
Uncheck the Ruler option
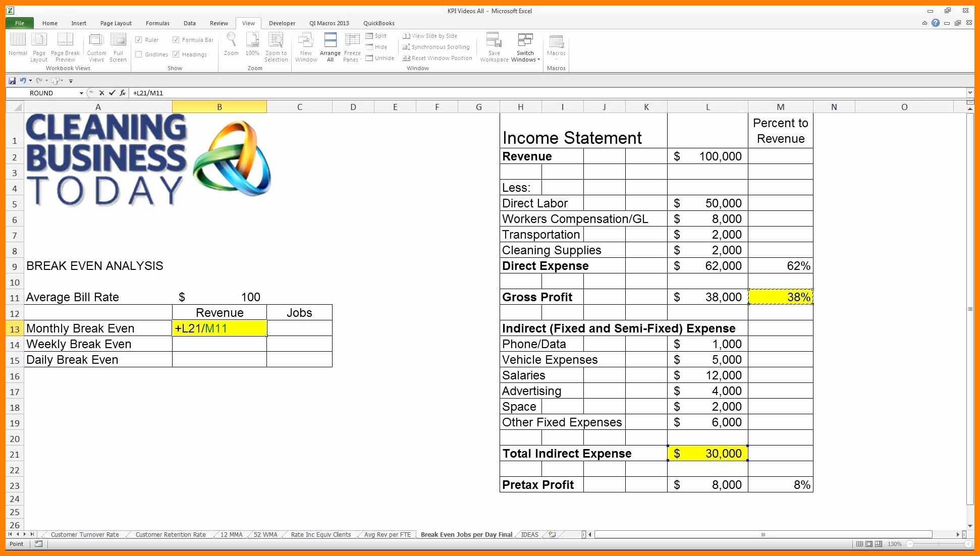139,39
